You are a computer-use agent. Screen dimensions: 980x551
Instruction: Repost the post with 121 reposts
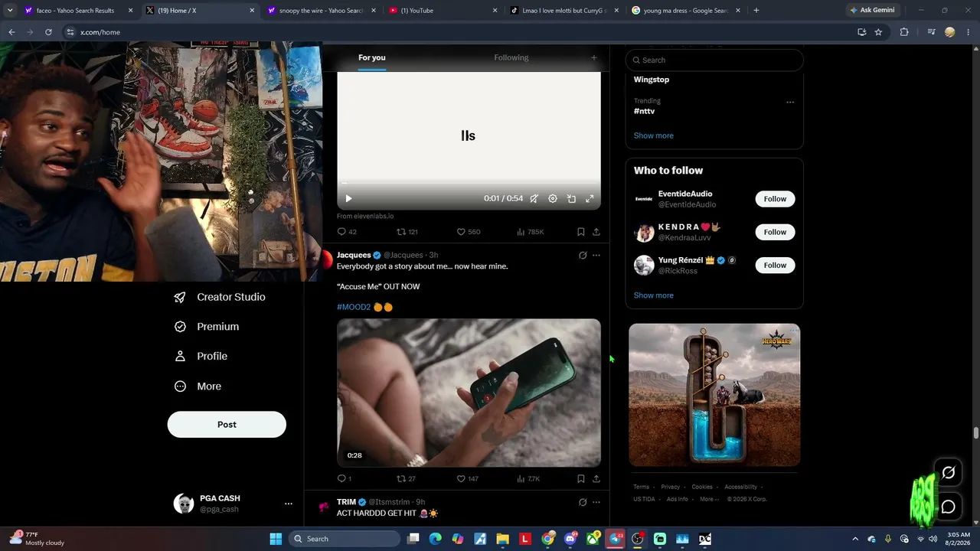coord(407,232)
